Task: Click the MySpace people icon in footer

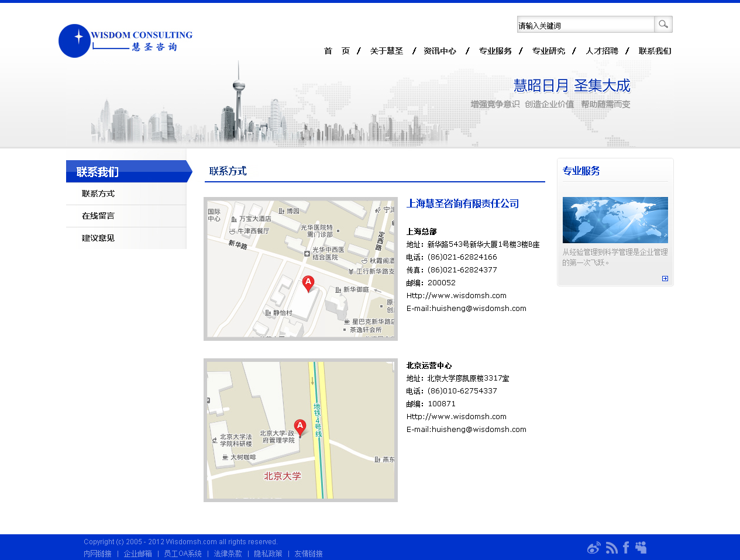Action: [641, 548]
